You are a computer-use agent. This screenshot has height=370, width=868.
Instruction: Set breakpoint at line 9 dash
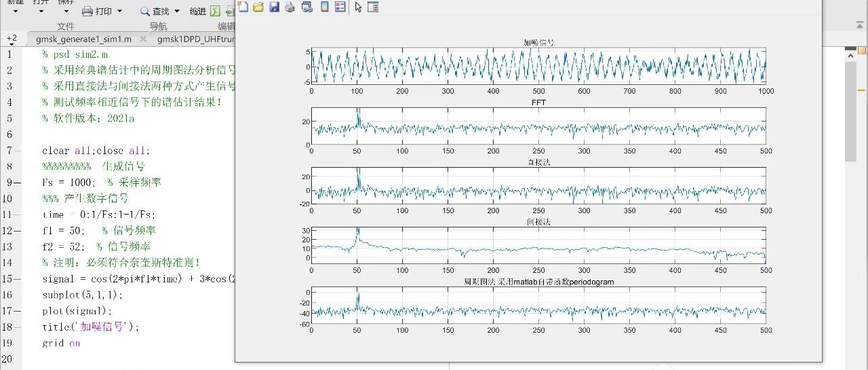[17, 183]
